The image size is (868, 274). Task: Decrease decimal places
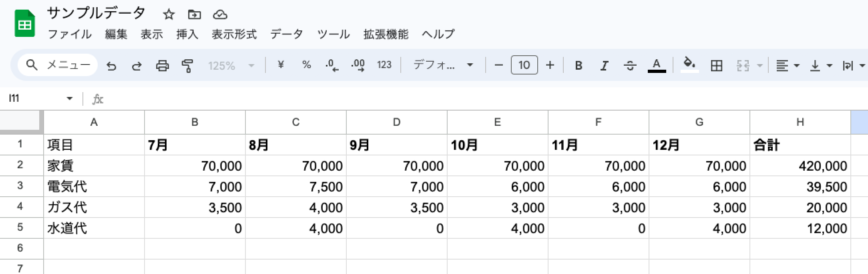(x=332, y=65)
